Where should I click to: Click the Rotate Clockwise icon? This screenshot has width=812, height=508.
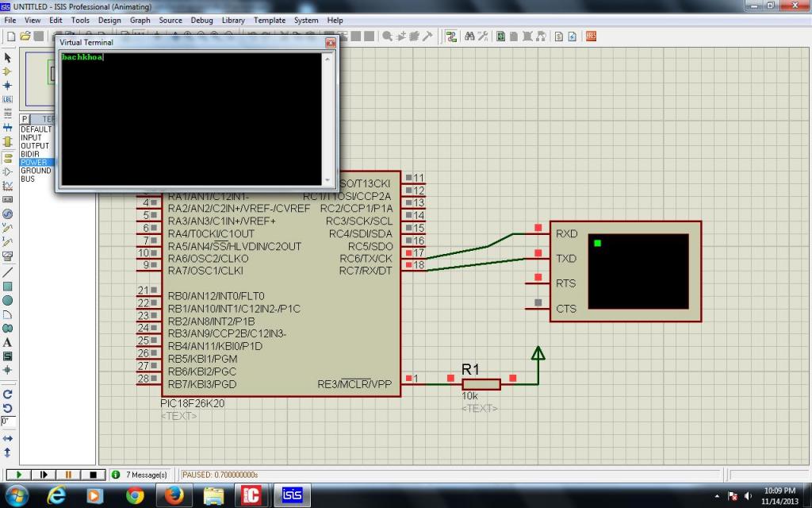pos(8,394)
